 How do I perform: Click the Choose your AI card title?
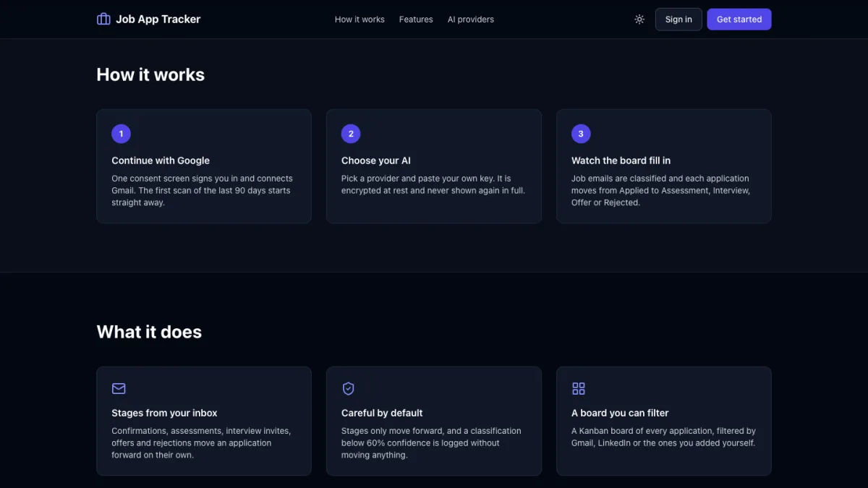coord(376,160)
